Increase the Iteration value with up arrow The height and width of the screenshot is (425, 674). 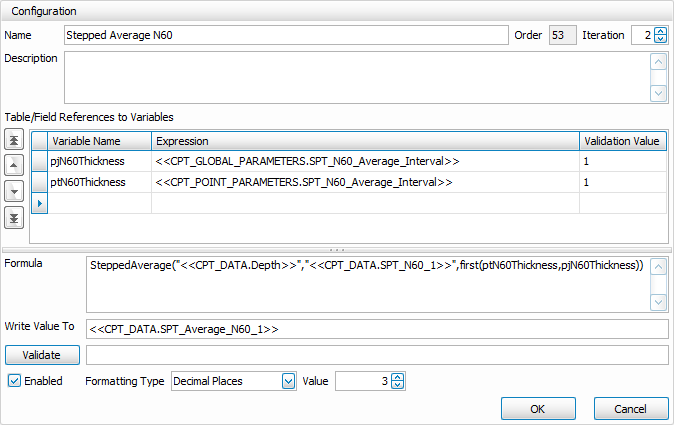tap(661, 30)
